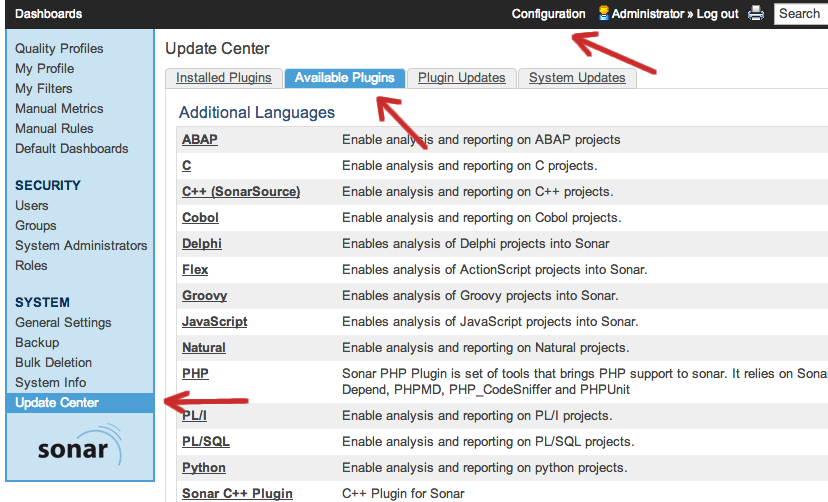The width and height of the screenshot is (828, 502).
Task: Open the Configuration menu
Action: coord(548,14)
